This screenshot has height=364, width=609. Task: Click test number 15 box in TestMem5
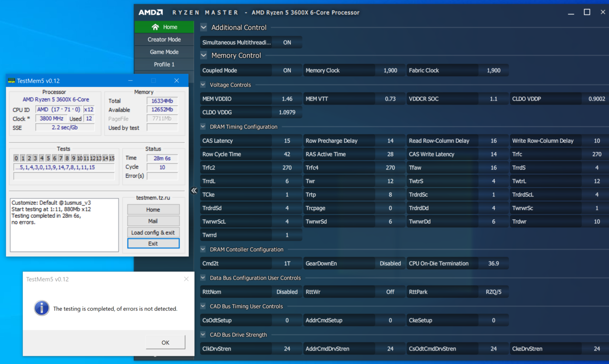tap(112, 158)
